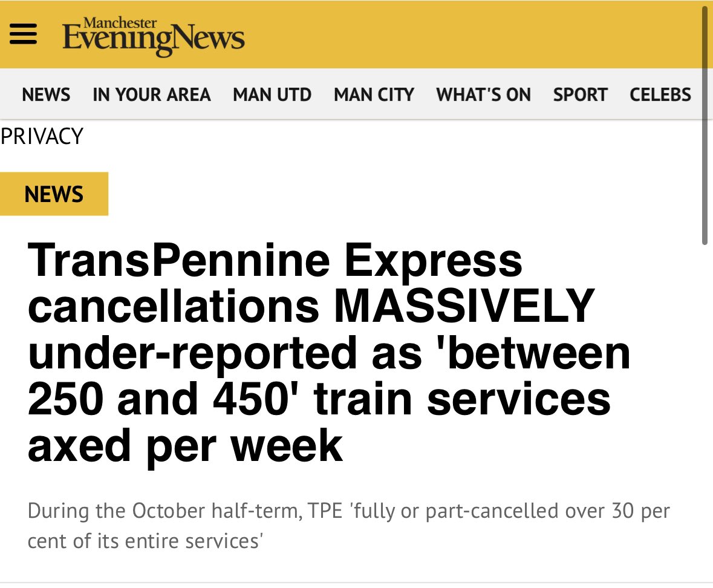Click 'axed per week' in the headline
This screenshot has width=713, height=588.
[185, 445]
